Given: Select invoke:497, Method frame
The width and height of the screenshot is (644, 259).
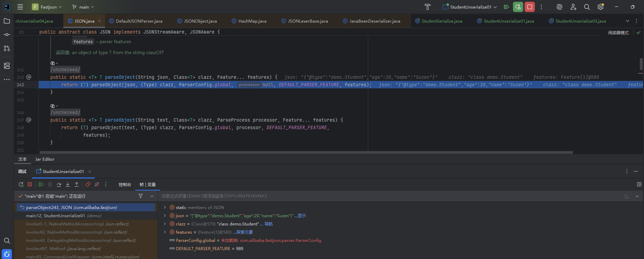Looking at the screenshot, I should point(86,249).
